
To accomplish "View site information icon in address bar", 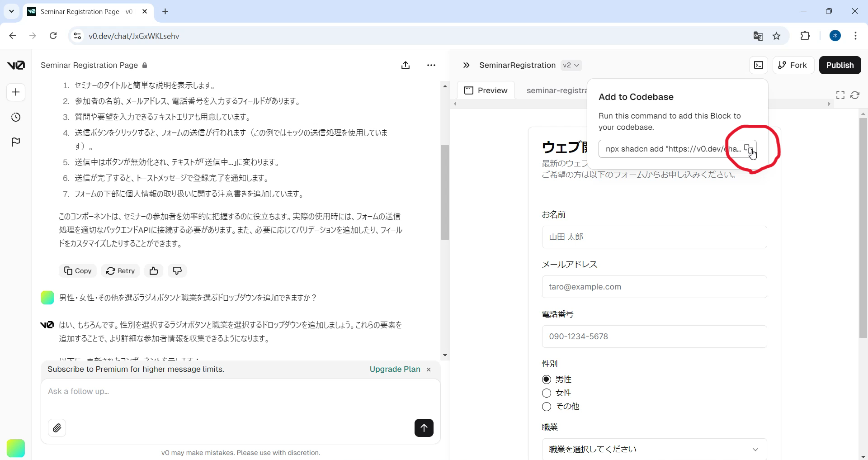I will (77, 36).
